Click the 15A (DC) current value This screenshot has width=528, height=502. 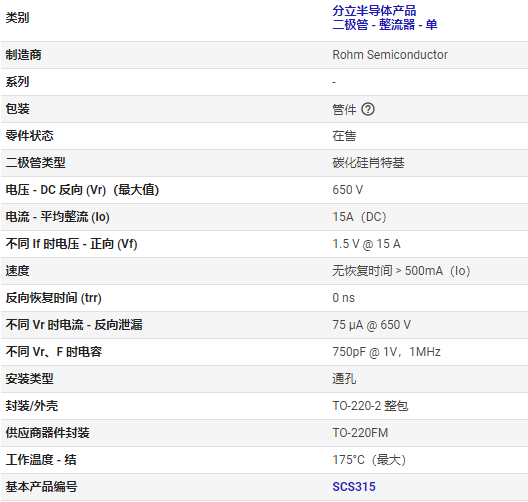click(359, 217)
